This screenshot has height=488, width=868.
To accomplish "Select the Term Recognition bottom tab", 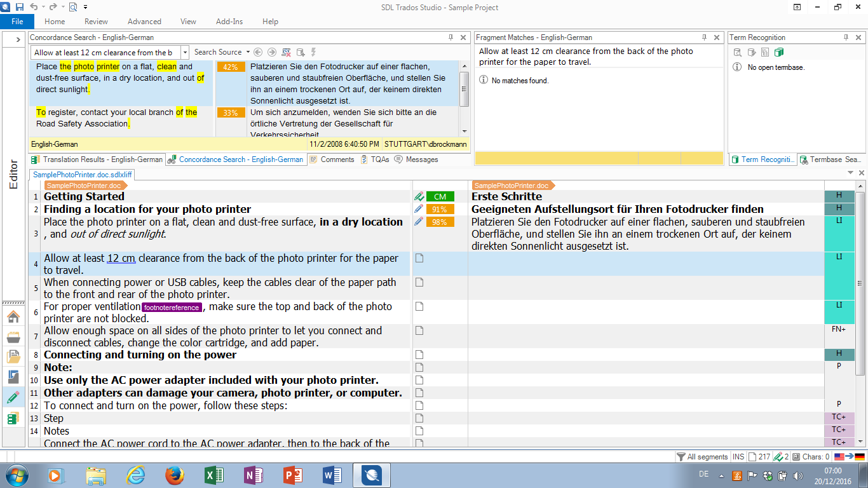I will [763, 159].
